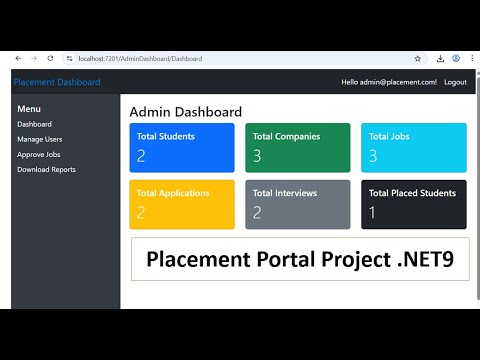This screenshot has width=480, height=360.
Task: Click the Total Students blue card
Action: (x=182, y=148)
